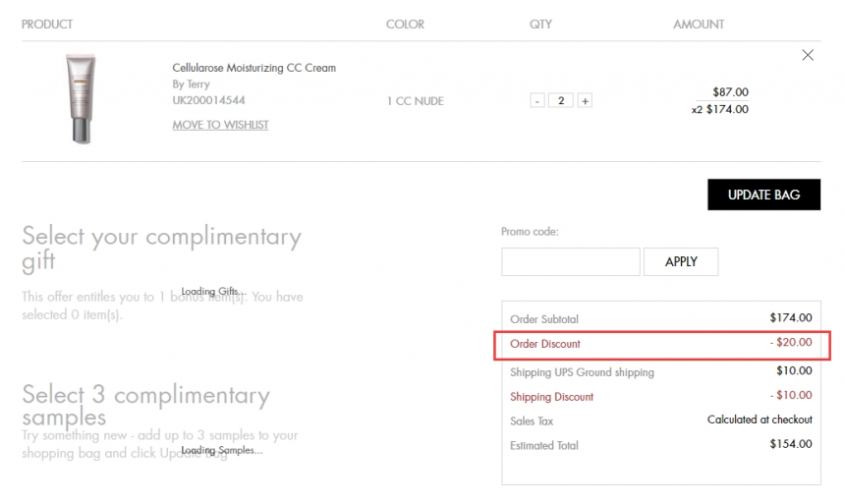Image resolution: width=845 pixels, height=504 pixels.
Task: Click the 1 CC NUDE color text
Action: 415,101
